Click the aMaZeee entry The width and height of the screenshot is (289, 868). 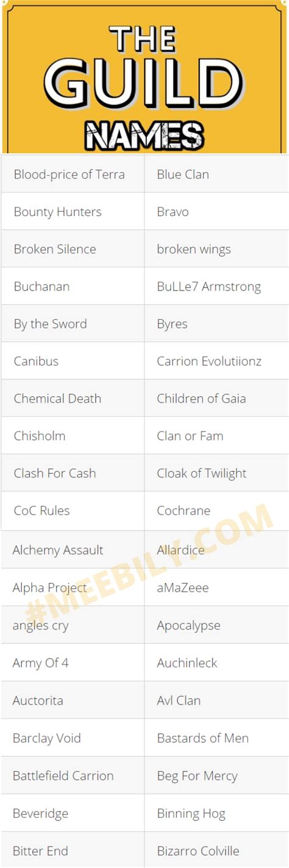click(x=216, y=587)
